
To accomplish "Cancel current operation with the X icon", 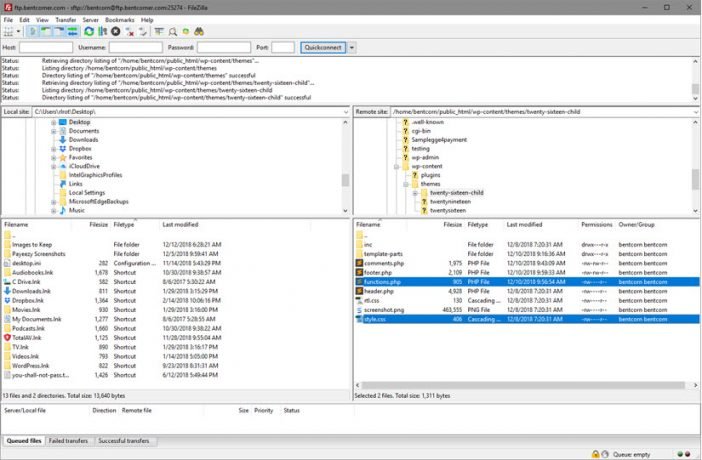I will (116, 31).
